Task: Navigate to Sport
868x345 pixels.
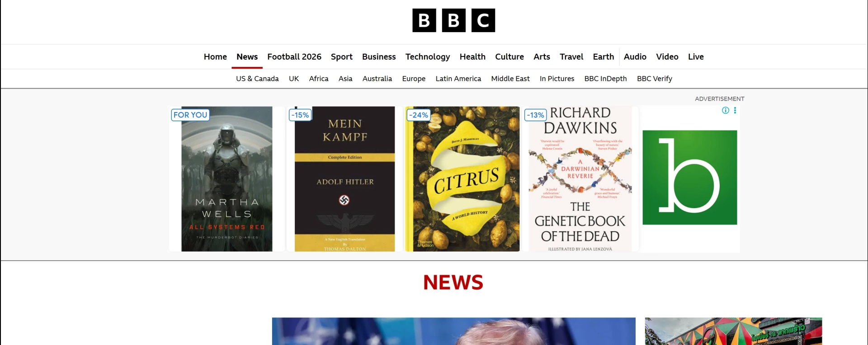Action: [342, 57]
